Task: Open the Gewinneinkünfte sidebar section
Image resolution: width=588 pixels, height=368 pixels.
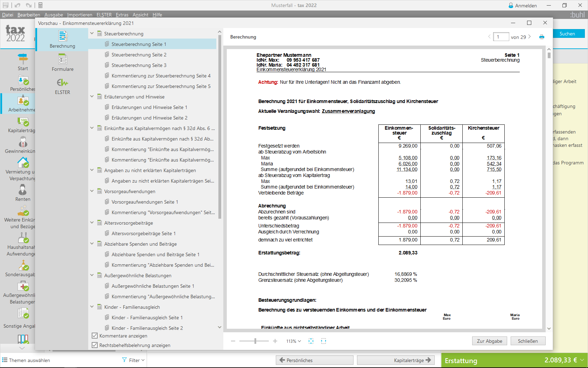Action: (x=20, y=144)
